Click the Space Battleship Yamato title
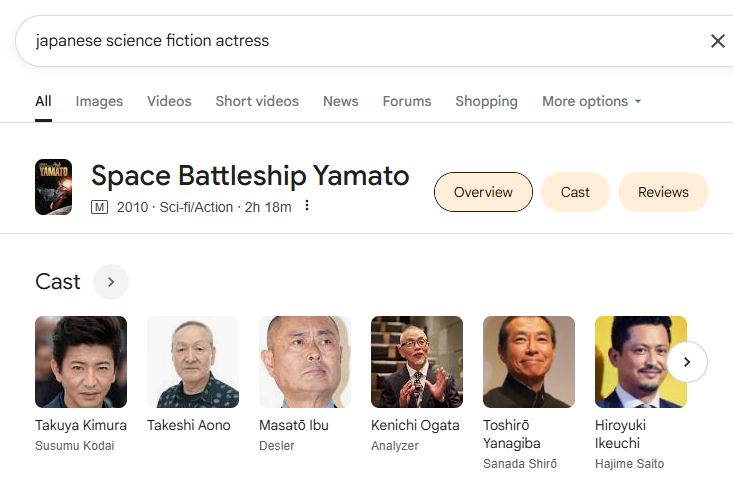Viewport: 733px width, 499px height. pos(250,176)
